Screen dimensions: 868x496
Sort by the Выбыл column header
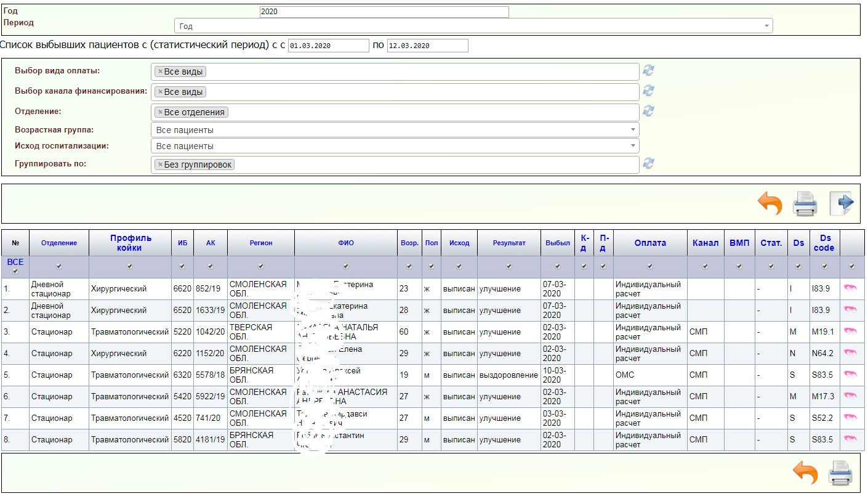pyautogui.click(x=557, y=243)
